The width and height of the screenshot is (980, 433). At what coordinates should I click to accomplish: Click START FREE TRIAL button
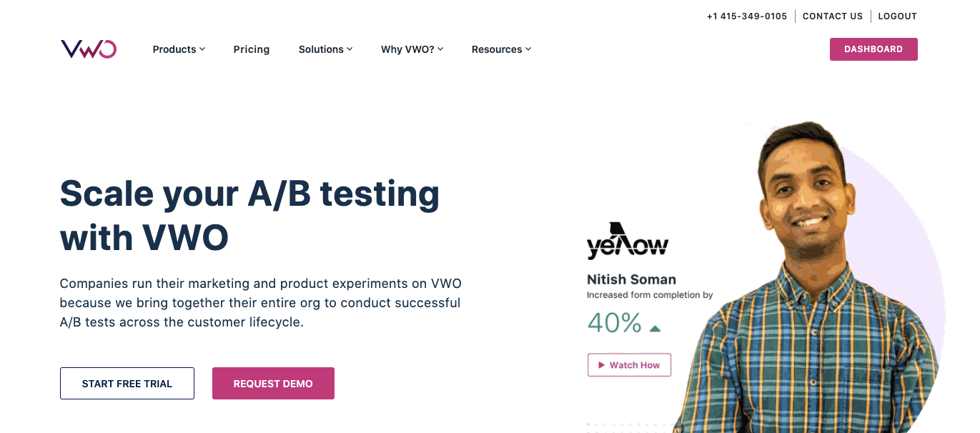(x=127, y=384)
